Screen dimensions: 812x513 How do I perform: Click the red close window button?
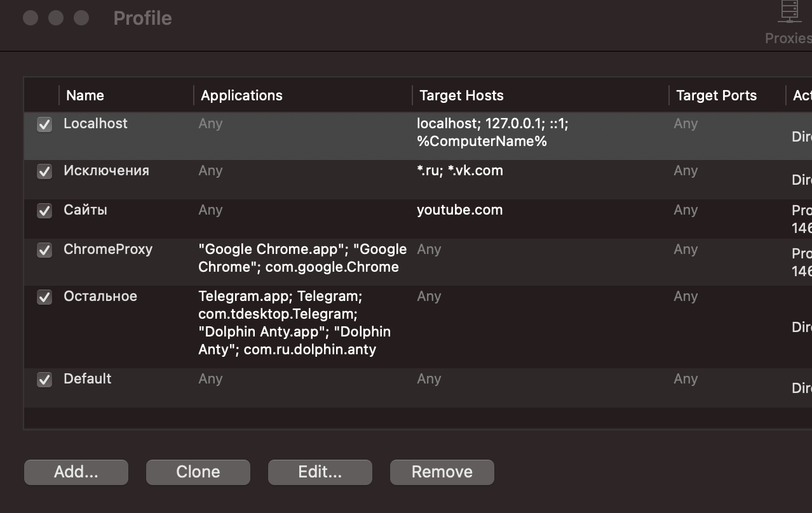click(x=30, y=18)
